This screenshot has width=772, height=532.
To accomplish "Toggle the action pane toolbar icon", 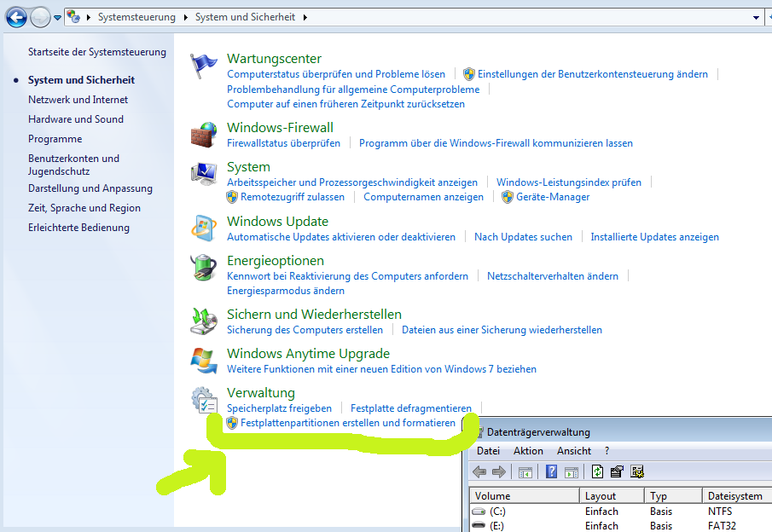I will tap(572, 472).
